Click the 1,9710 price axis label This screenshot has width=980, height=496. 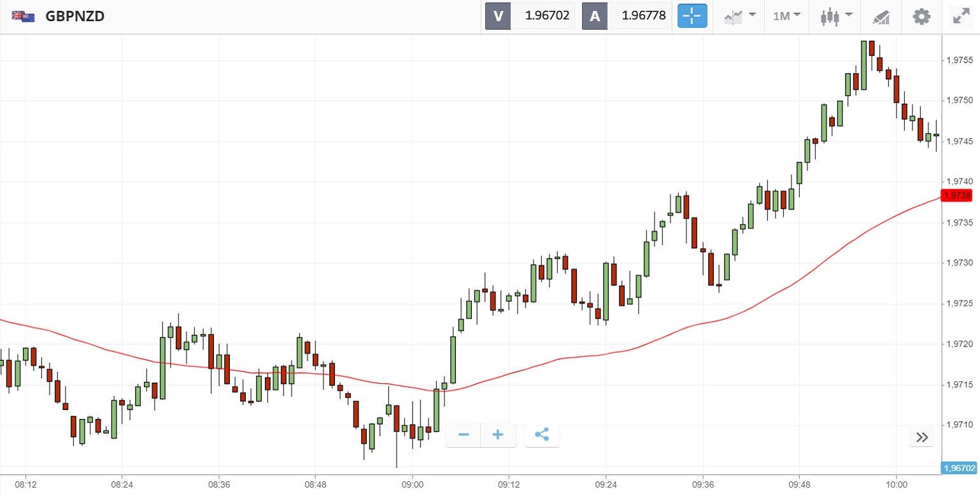click(958, 425)
